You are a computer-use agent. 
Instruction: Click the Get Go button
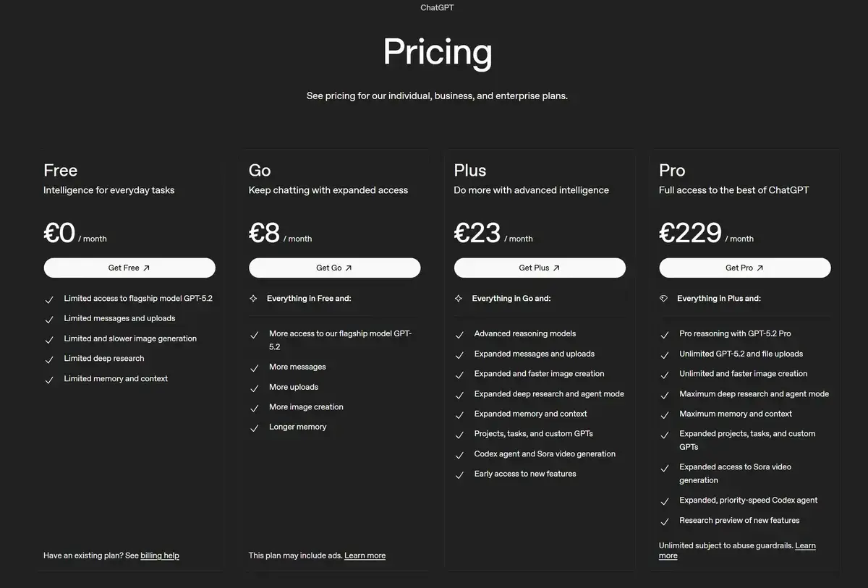pos(334,268)
